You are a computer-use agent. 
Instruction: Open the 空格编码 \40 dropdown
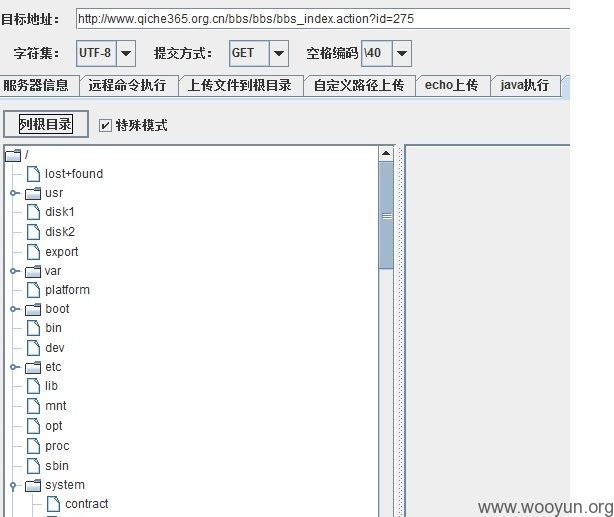(x=402, y=53)
